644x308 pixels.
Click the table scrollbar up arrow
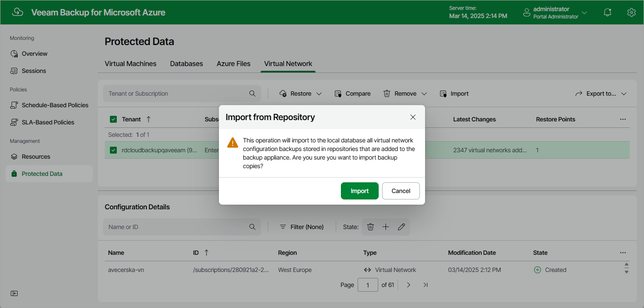(626, 265)
